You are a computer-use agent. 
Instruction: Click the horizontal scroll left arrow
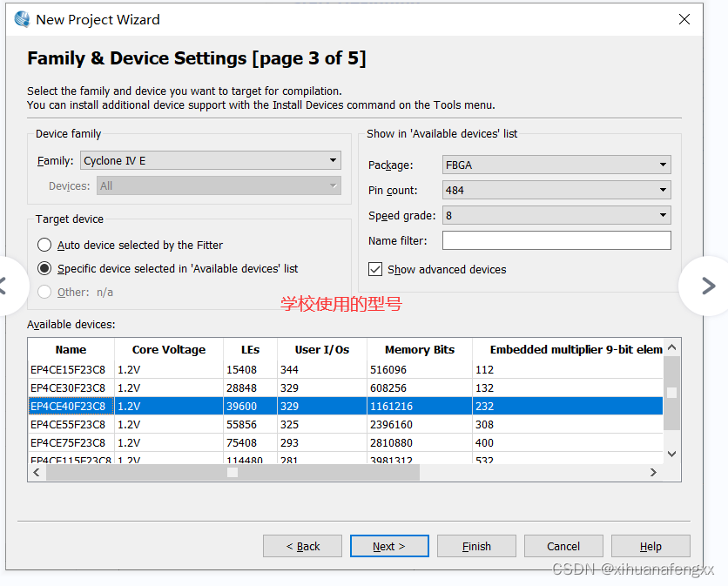point(37,472)
